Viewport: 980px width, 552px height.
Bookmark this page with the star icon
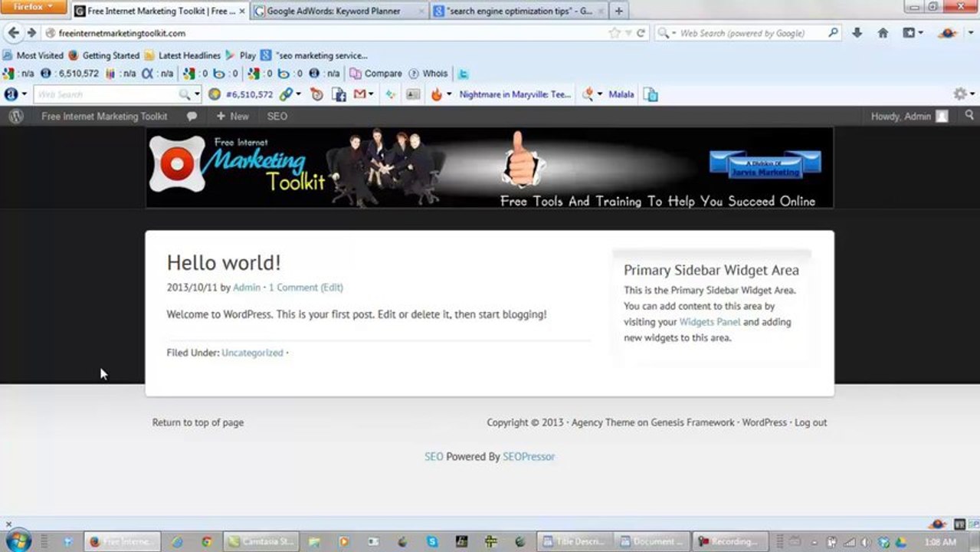[614, 33]
